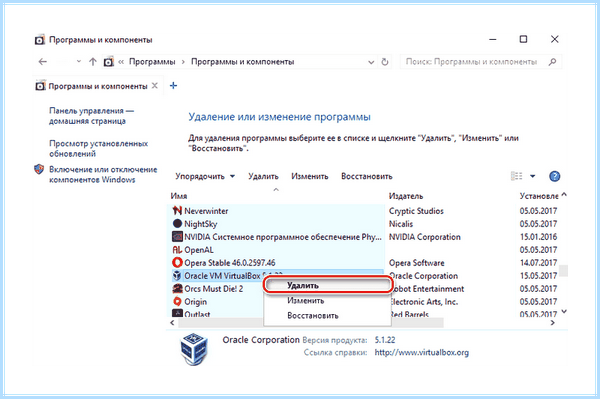Click the Outlast program icon
600x399 pixels.
tap(177, 313)
